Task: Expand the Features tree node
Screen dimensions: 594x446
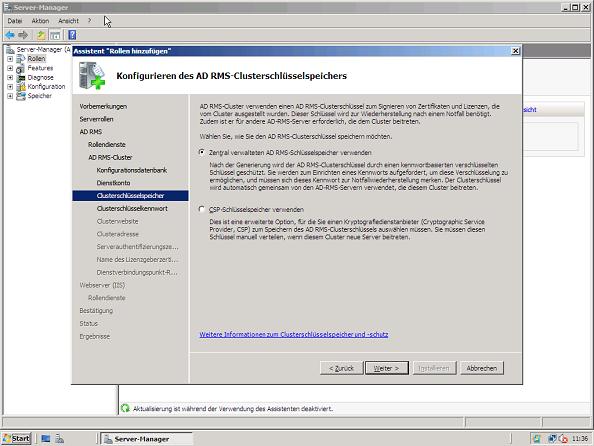Action: (x=10, y=68)
